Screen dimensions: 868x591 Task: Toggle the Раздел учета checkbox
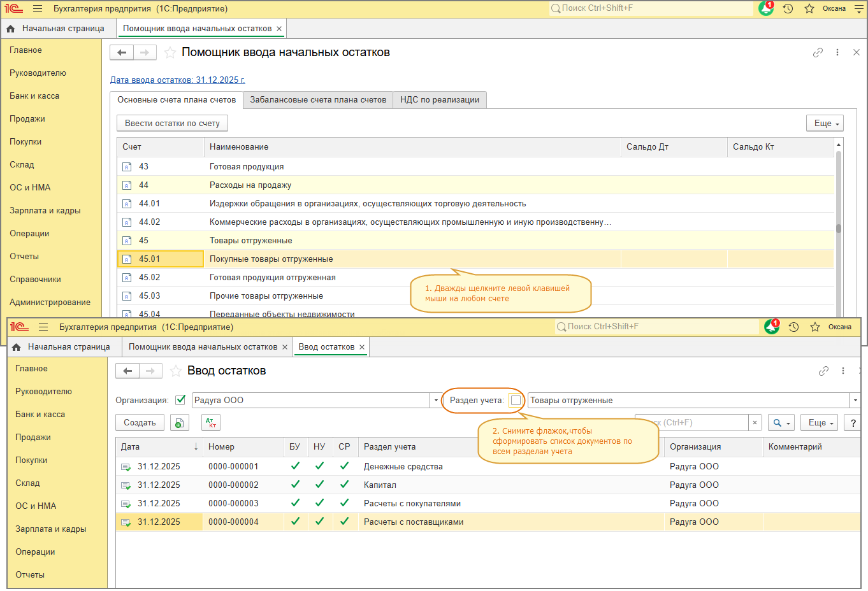pos(516,401)
